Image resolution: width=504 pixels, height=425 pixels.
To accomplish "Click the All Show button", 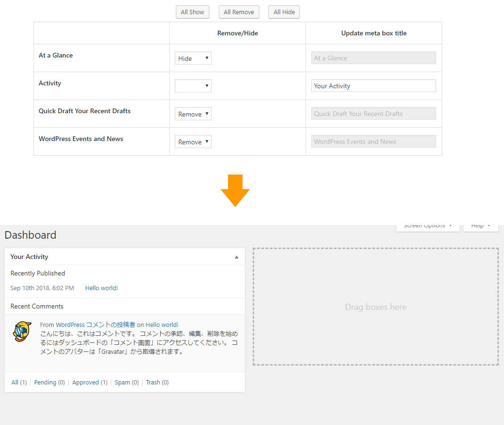I will click(192, 12).
